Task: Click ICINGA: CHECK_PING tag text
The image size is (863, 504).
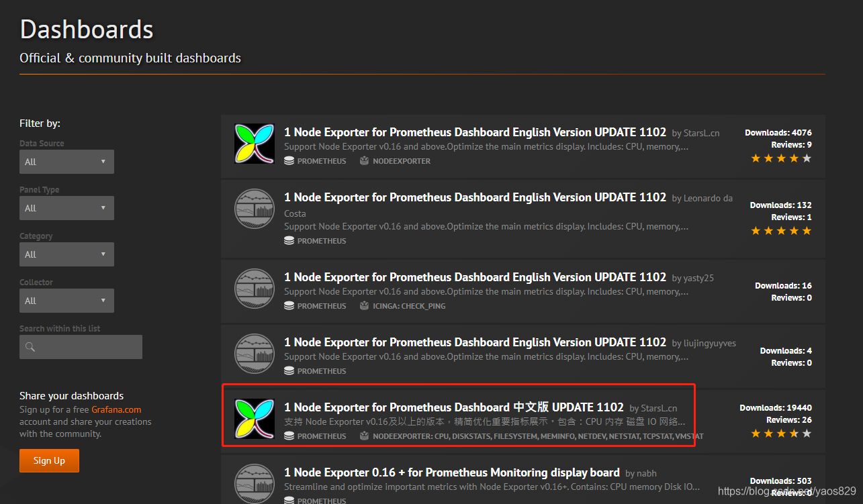Action: click(409, 306)
